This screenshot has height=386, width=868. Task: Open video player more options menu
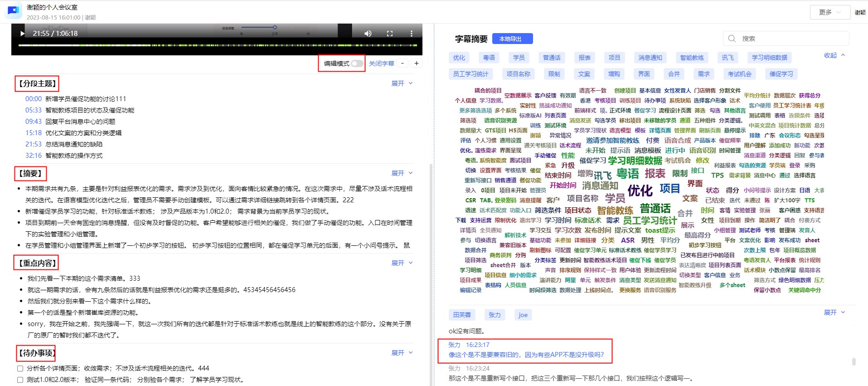point(411,34)
